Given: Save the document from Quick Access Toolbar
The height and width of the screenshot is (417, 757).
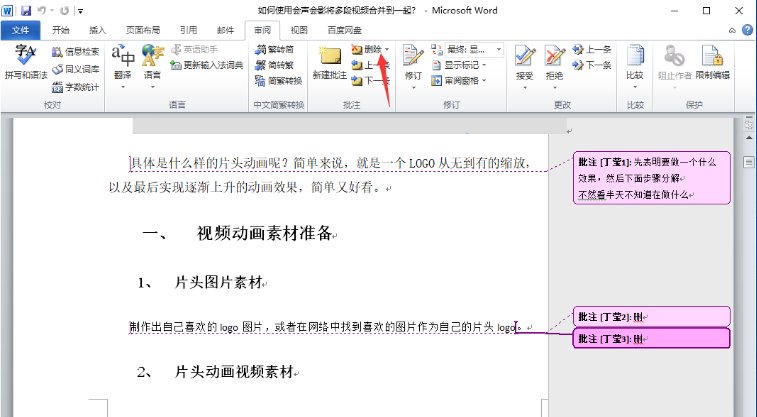Looking at the screenshot, I should pos(26,10).
